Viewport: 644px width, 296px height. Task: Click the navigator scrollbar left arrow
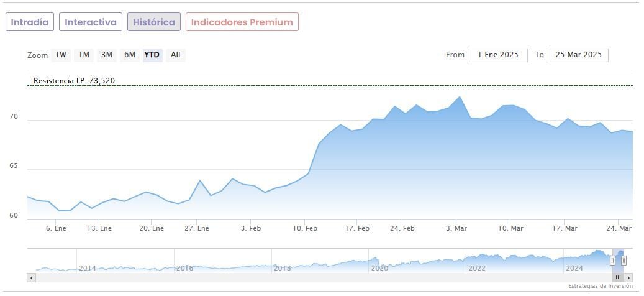click(32, 277)
